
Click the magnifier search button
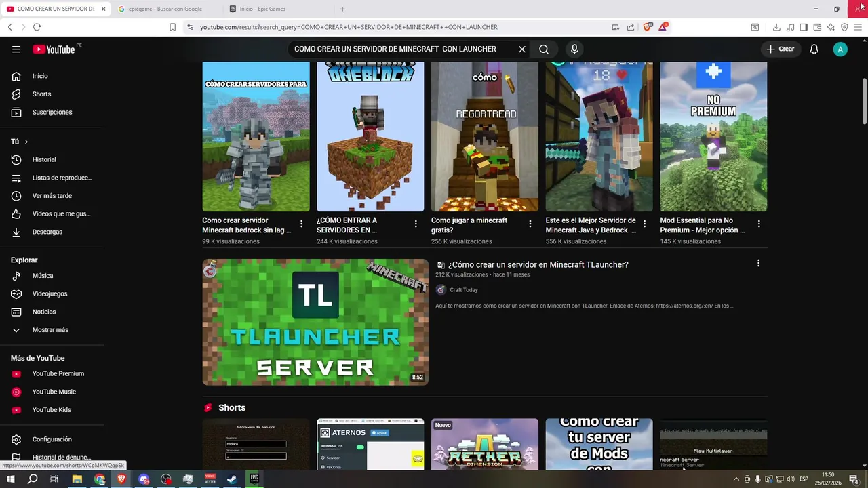pos(544,49)
